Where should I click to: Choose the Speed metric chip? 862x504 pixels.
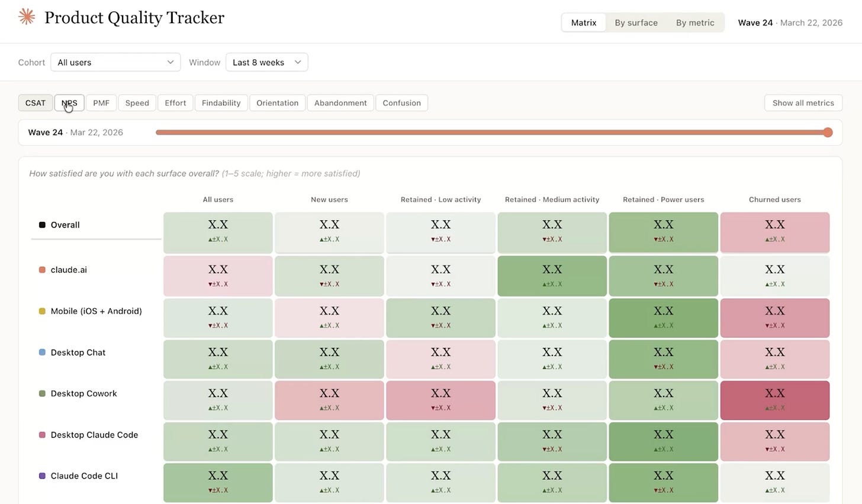(x=137, y=103)
